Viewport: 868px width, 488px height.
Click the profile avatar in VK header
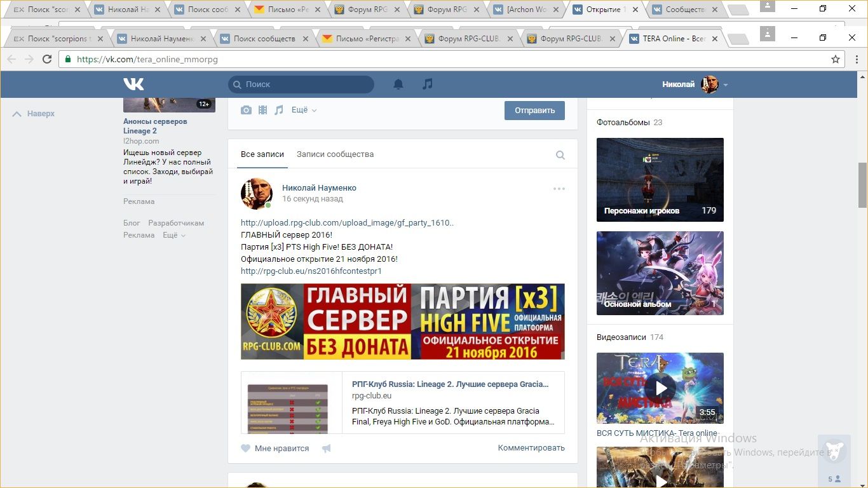tap(709, 85)
